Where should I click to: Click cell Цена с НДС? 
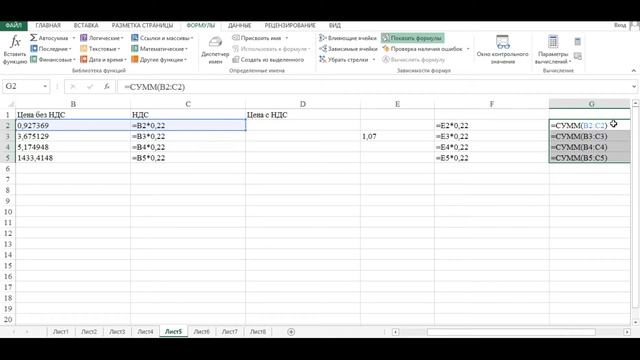(303, 115)
